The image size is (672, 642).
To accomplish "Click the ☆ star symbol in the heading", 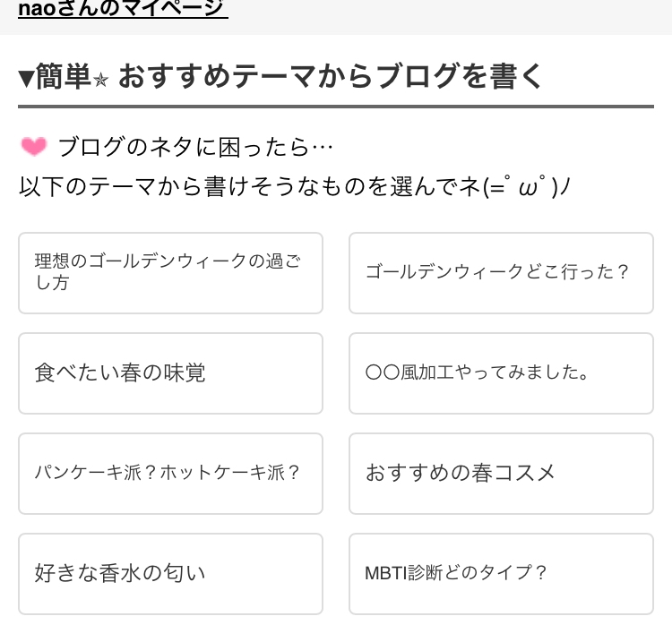I will point(101,79).
